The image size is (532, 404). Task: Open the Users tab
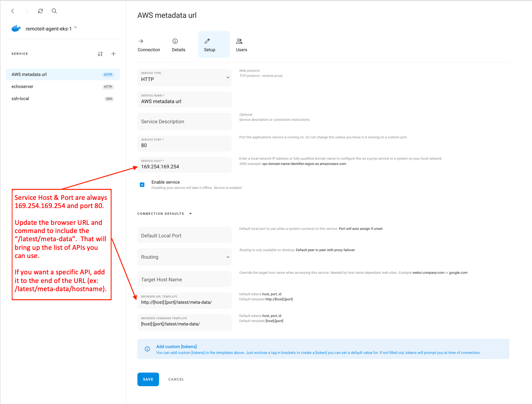click(242, 45)
